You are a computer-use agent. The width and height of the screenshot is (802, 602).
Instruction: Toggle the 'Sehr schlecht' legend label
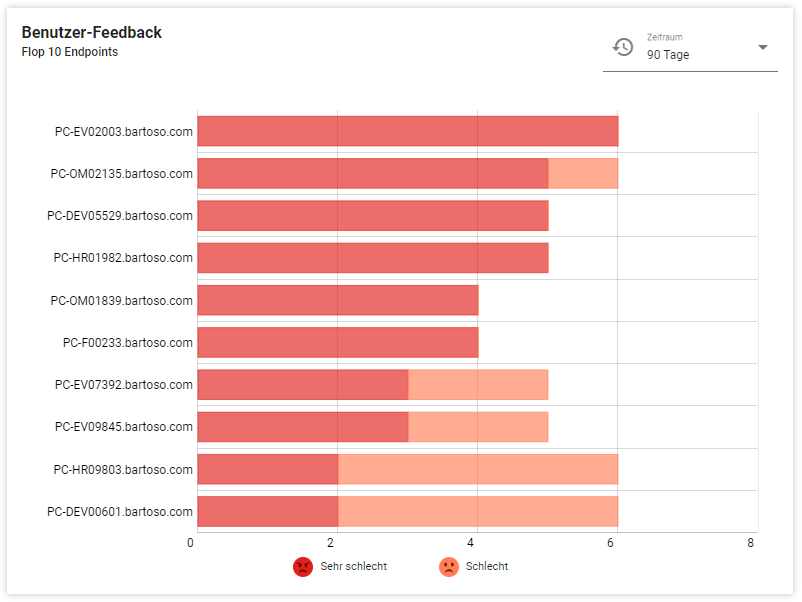[353, 567]
